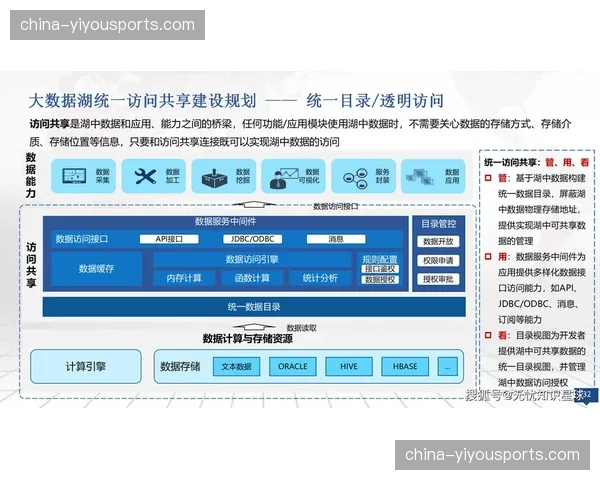Click the ellipsis storage box
Screen dimensions: 600x480
tap(447, 366)
